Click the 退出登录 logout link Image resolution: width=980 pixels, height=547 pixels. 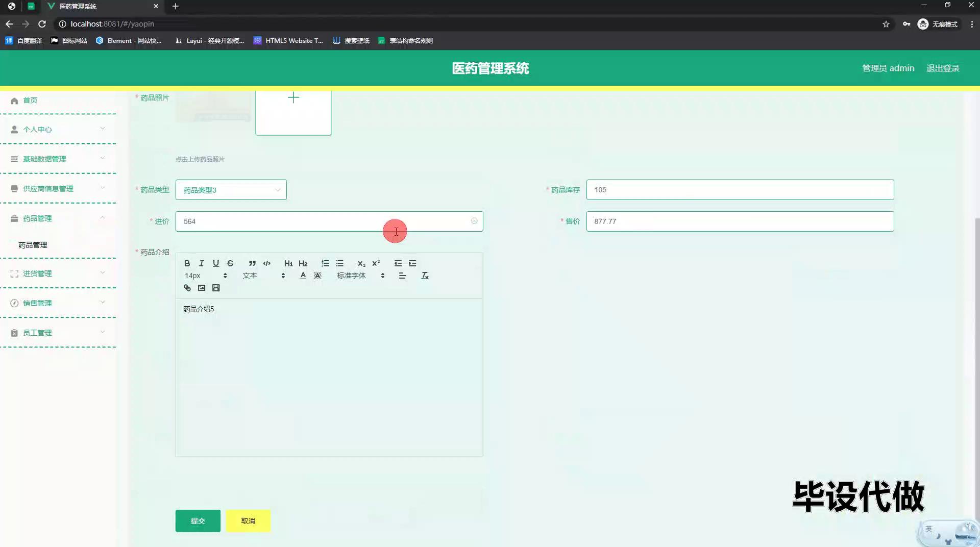coord(943,68)
